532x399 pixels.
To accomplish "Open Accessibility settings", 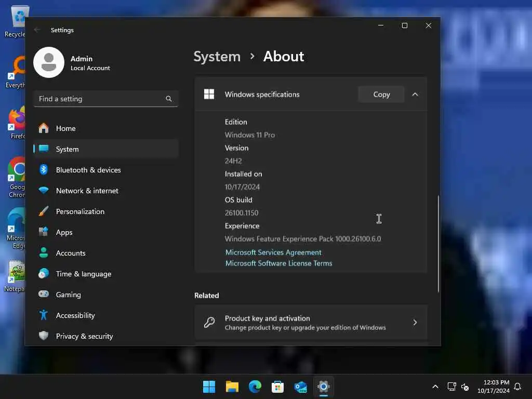I will (x=106, y=315).
